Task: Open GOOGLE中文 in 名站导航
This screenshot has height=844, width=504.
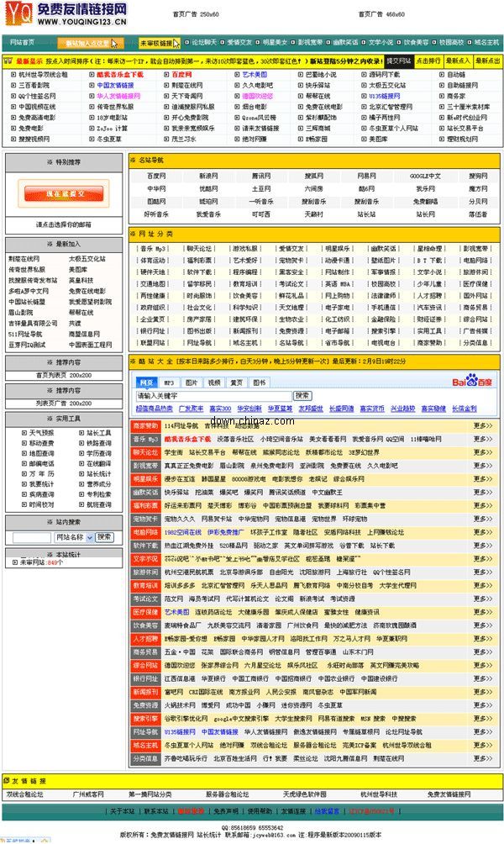Action: tap(425, 176)
